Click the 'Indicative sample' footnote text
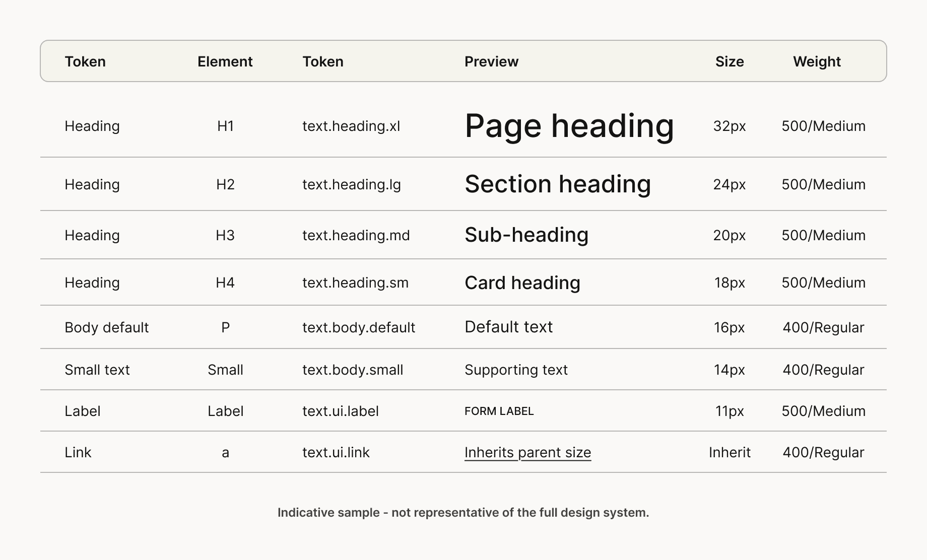Screen dimensions: 927x560 point(463,513)
